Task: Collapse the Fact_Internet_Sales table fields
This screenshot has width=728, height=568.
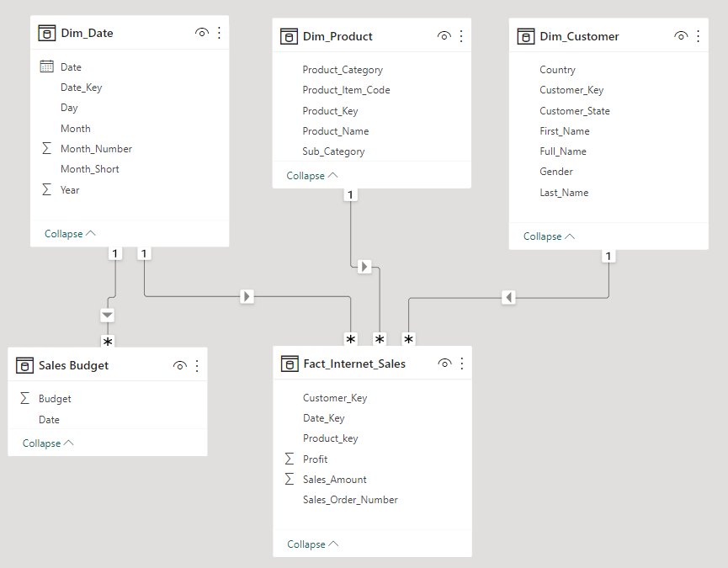Action: pos(312,544)
